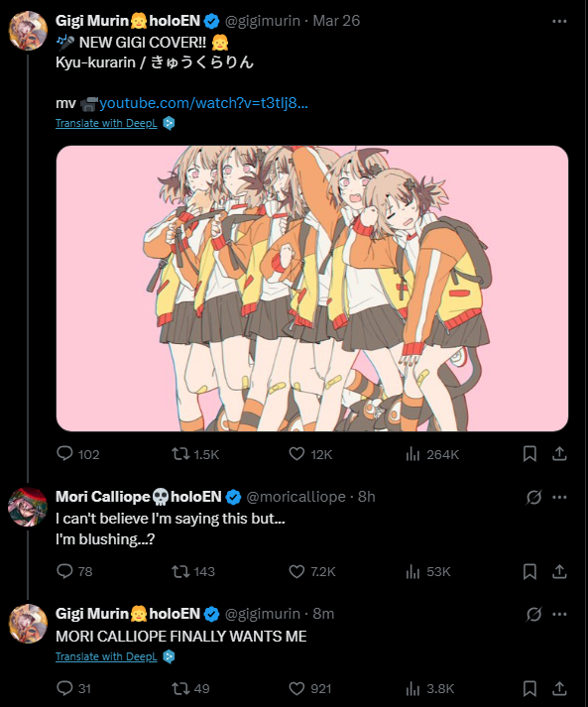Open the pink cover artwork image
This screenshot has height=707, width=588.
312,289
